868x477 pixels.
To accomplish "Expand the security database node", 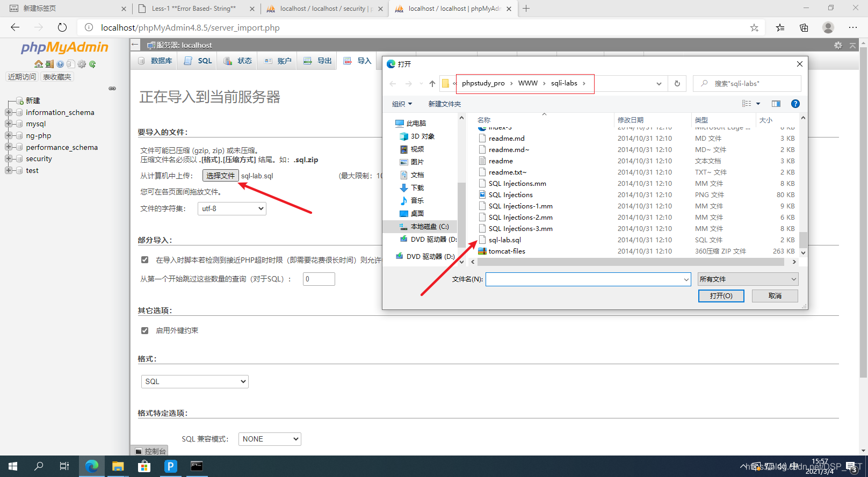I will [x=9, y=158].
